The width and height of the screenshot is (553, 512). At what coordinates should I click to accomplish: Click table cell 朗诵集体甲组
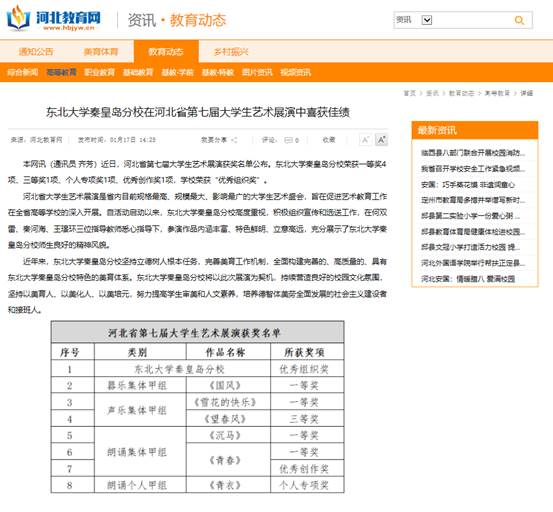click(x=140, y=452)
